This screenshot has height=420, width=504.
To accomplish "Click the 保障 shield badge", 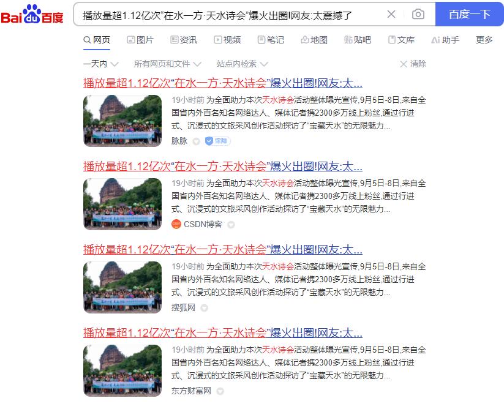I will coord(217,141).
